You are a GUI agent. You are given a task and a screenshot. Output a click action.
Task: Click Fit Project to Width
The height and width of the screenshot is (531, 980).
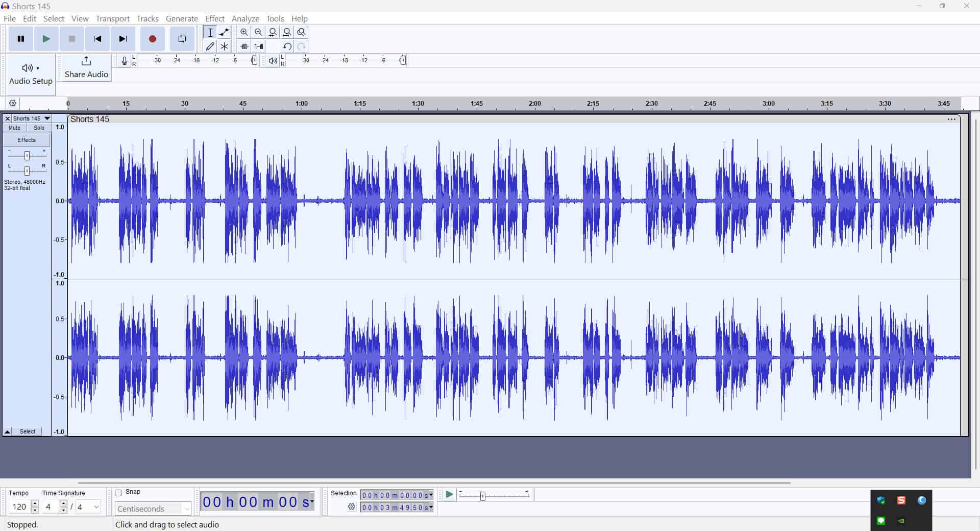pos(287,32)
